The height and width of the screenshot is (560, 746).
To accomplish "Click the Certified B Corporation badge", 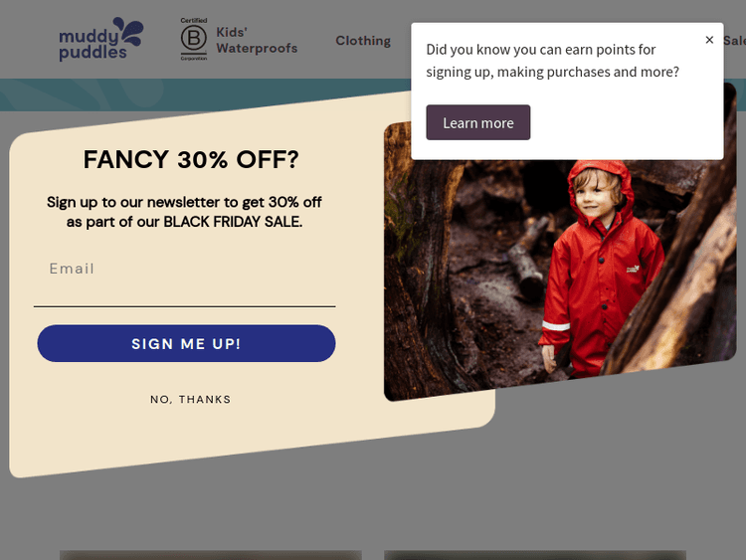I will (x=194, y=39).
